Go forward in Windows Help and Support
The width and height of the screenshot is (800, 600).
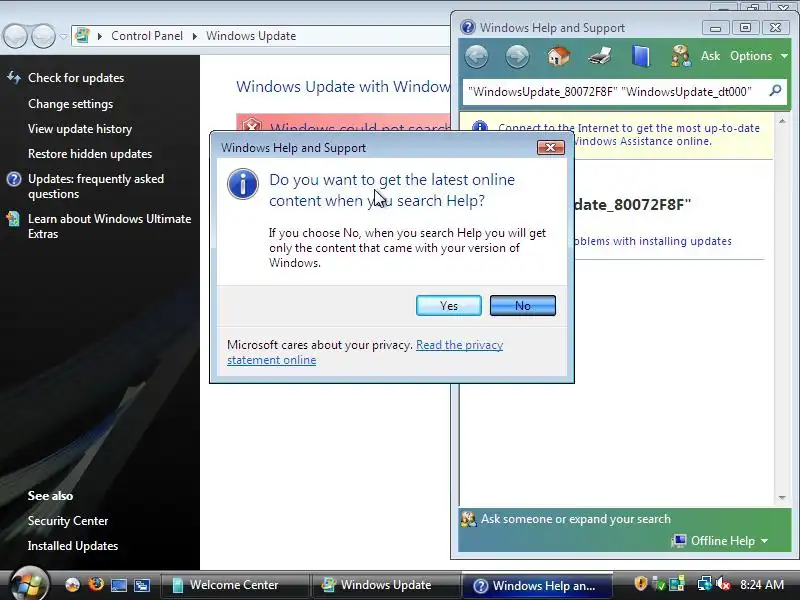[517, 56]
